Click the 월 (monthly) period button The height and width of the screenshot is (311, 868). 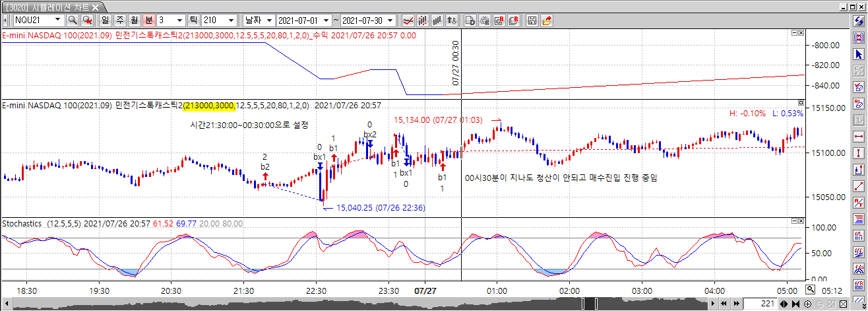point(134,20)
